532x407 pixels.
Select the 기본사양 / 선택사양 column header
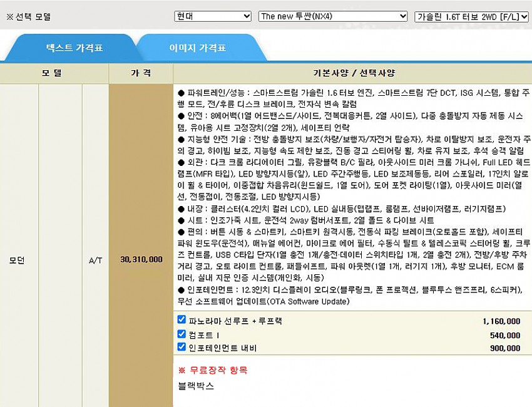click(354, 73)
